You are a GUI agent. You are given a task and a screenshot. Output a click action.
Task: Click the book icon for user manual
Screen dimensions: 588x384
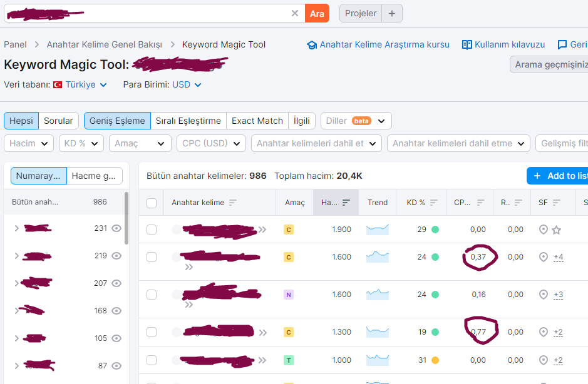(x=467, y=45)
